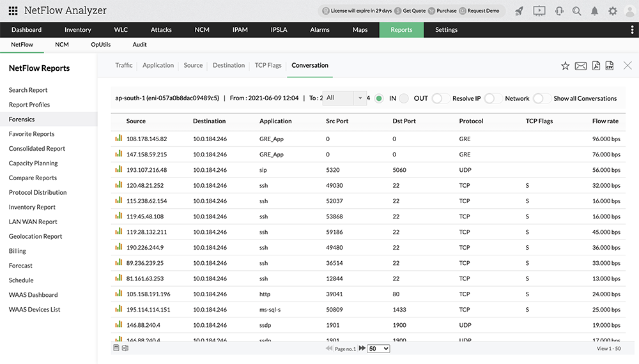Screen dimensions: 639x364
Task: Switch to the Destination tab
Action: click(229, 65)
